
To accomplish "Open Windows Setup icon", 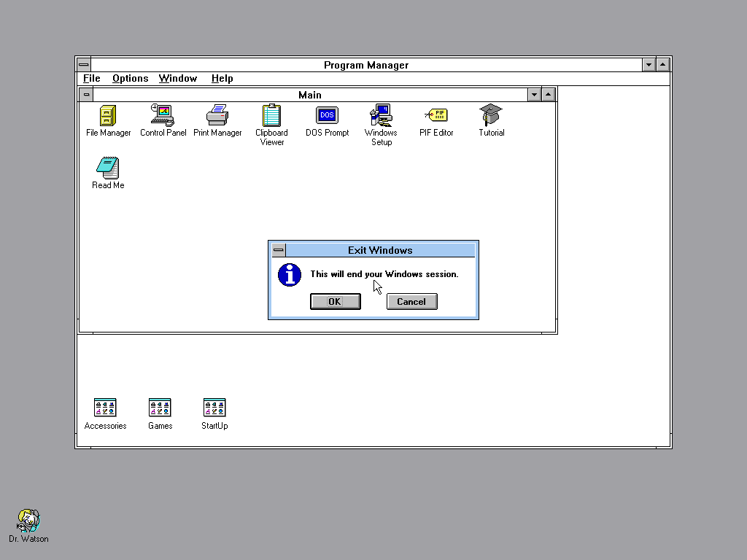I will click(x=381, y=116).
